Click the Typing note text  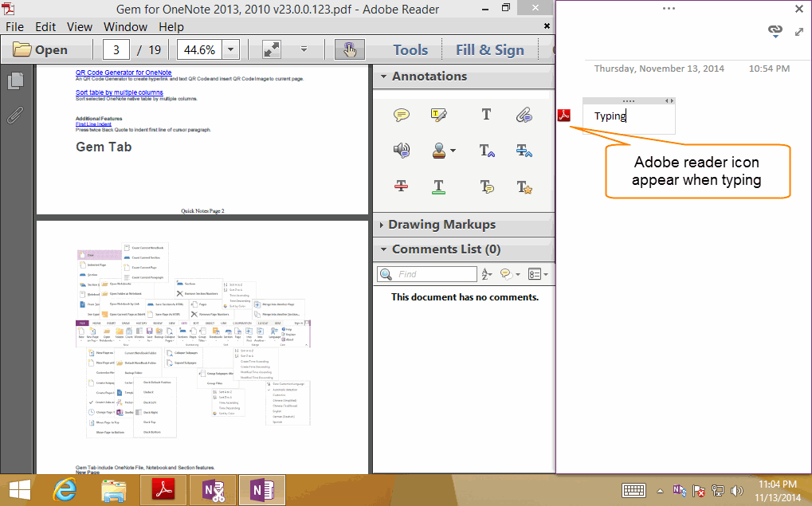(610, 116)
